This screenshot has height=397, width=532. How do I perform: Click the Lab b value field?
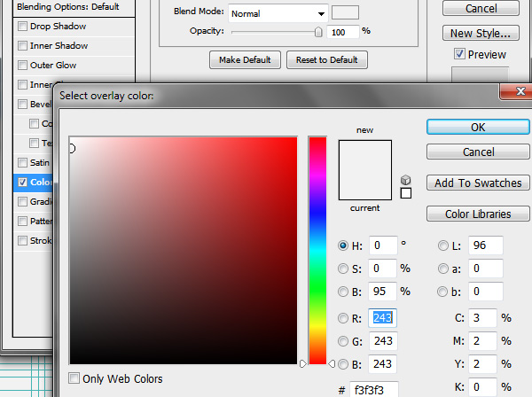[486, 292]
